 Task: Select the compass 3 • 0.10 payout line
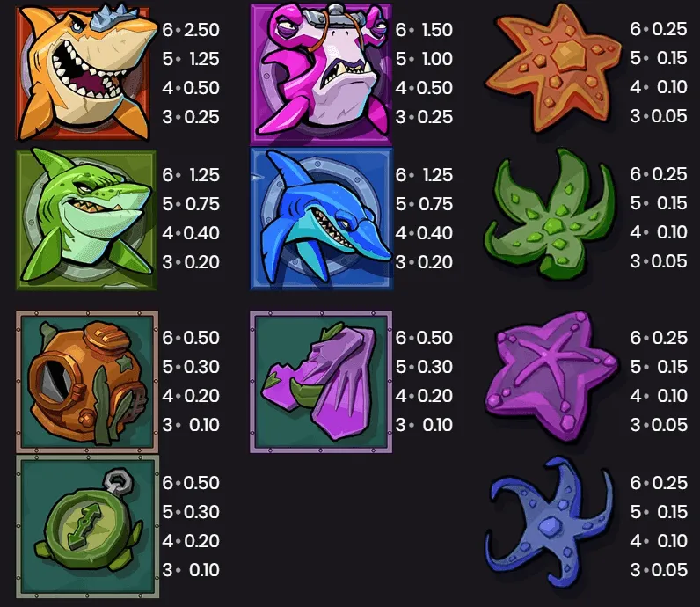[x=191, y=570]
